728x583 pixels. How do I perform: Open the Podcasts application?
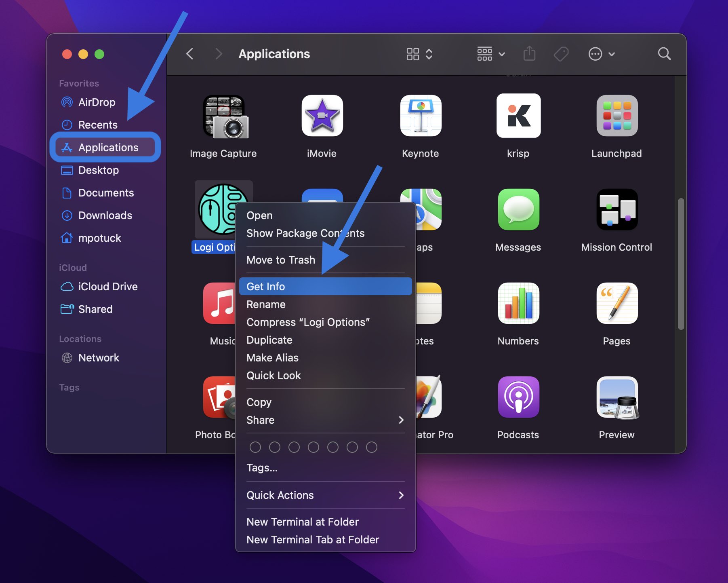(518, 398)
